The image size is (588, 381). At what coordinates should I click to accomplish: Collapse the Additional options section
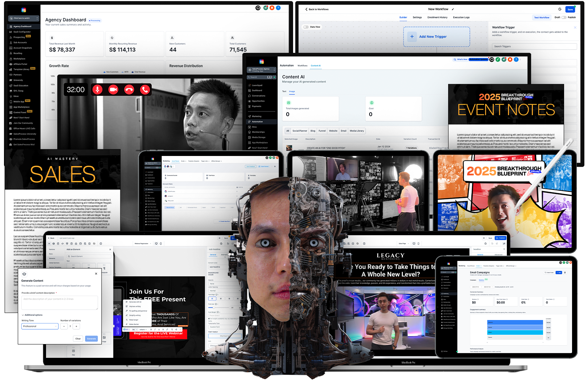pos(23,315)
